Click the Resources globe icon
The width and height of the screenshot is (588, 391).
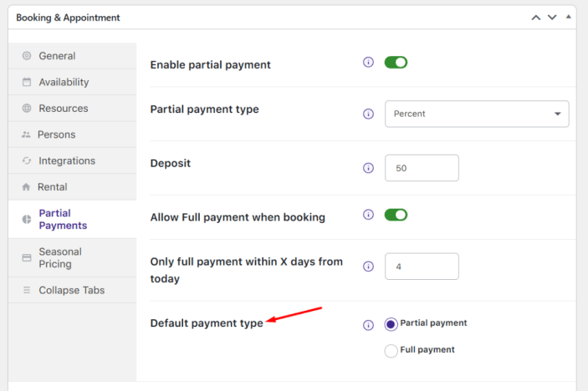[27, 109]
